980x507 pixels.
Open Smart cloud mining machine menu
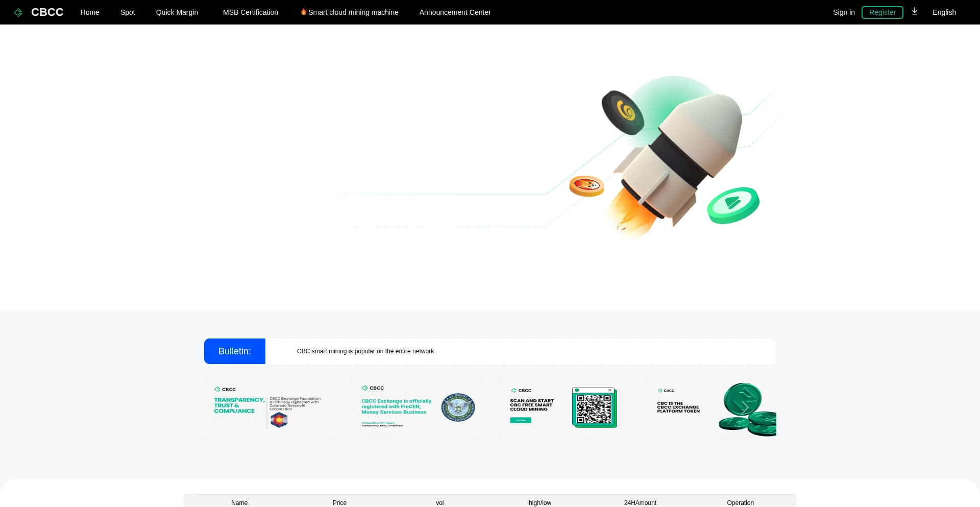[x=353, y=12]
